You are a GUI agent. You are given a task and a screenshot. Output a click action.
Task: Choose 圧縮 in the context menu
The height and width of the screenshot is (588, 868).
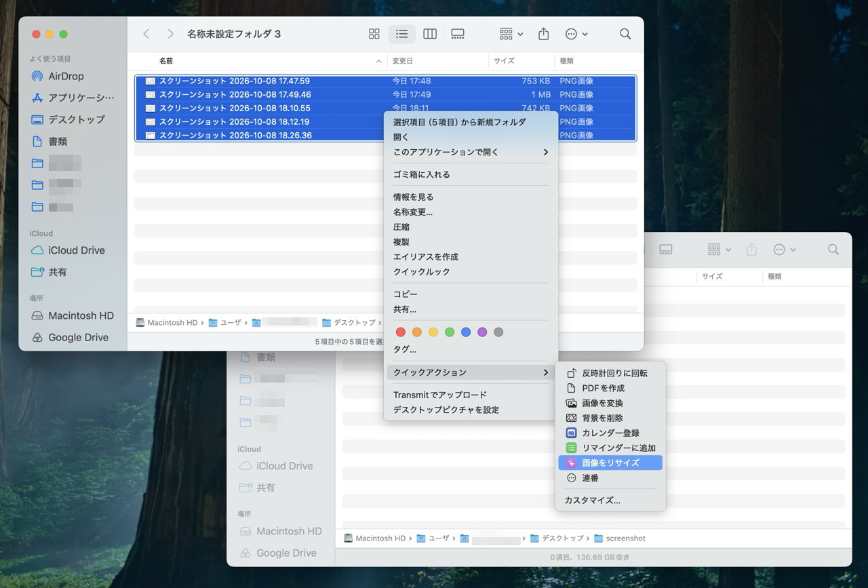tap(471, 227)
